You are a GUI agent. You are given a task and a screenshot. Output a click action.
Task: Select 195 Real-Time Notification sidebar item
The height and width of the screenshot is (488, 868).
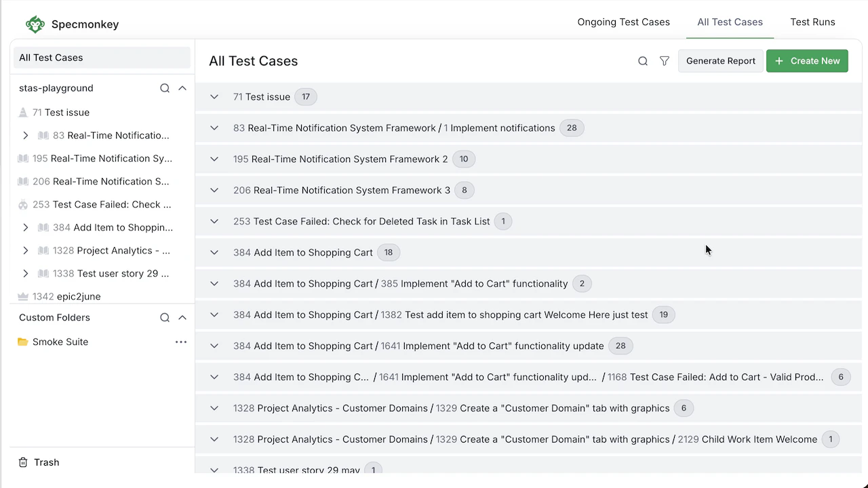[x=102, y=159]
